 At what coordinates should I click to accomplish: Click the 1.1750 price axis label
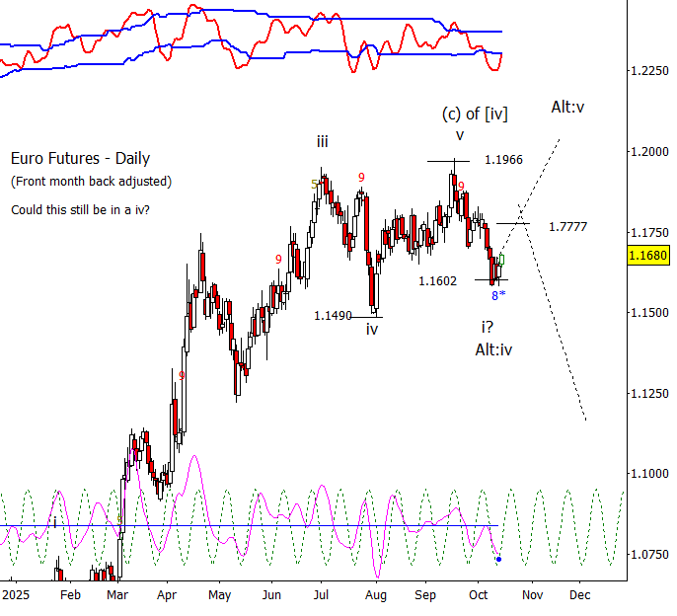tap(649, 232)
